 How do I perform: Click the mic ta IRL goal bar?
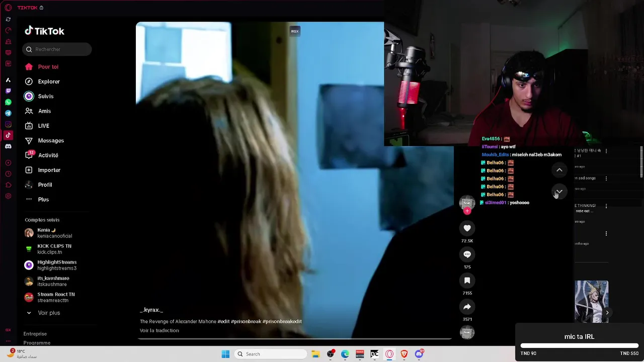pos(580,346)
